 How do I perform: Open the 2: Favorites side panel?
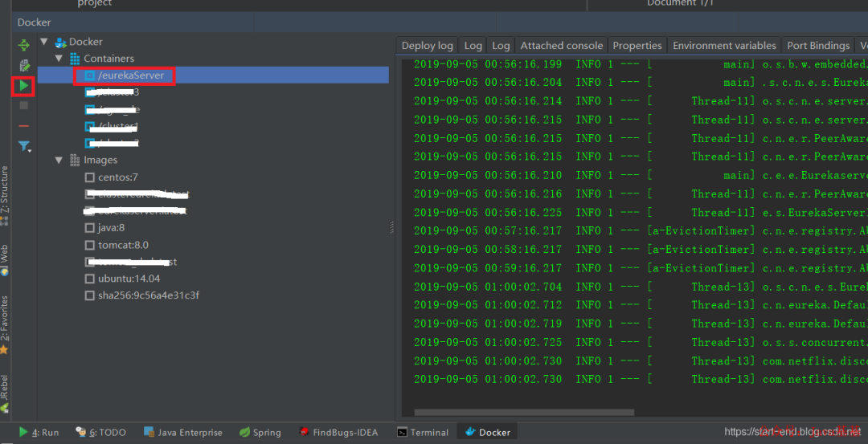click(5, 324)
